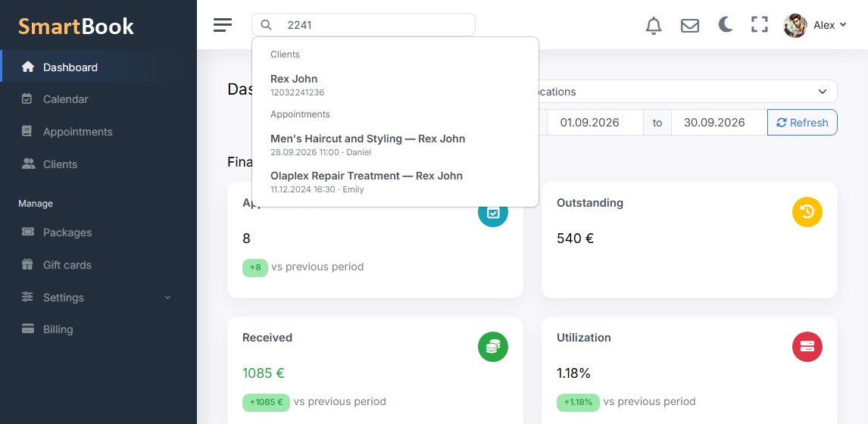Click end date field 30.09.2026

pyautogui.click(x=719, y=123)
